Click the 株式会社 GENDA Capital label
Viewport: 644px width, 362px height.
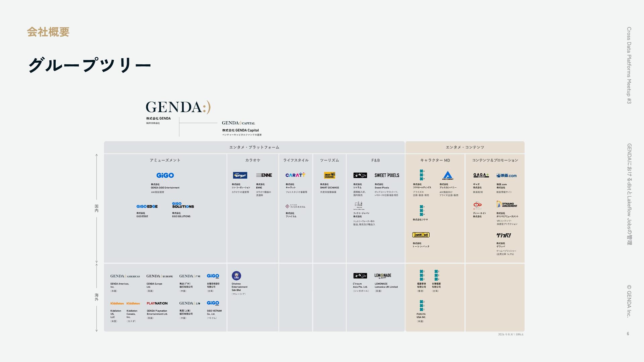(x=240, y=130)
